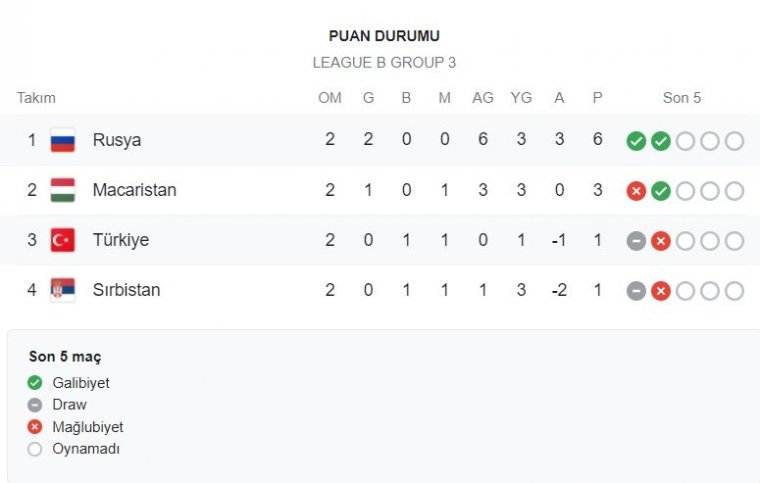Open the Sırbistan team link
This screenshot has height=483, width=760.
[x=126, y=290]
